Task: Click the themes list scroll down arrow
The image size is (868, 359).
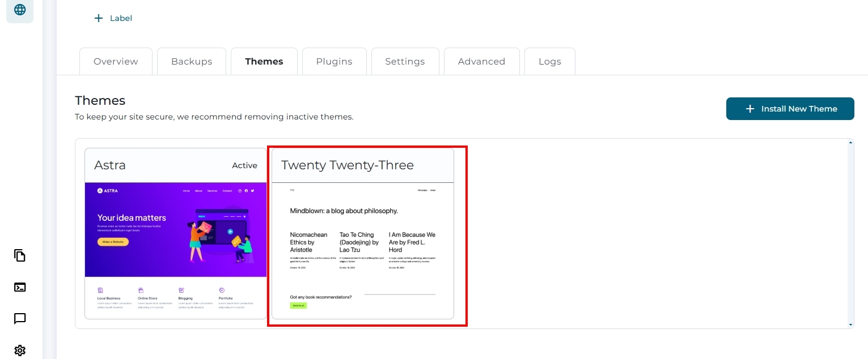Action: 850,325
